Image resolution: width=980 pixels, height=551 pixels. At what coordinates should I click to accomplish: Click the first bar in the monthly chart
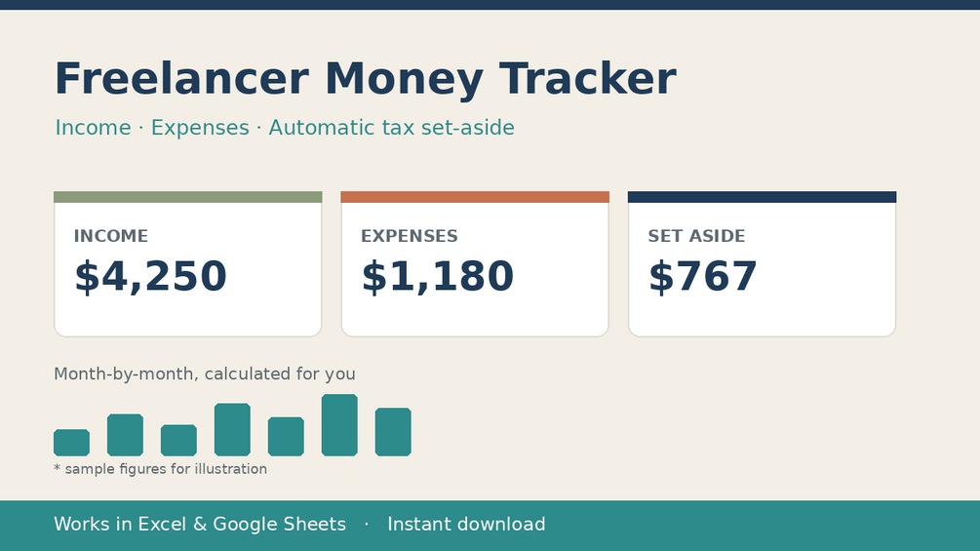point(71,443)
